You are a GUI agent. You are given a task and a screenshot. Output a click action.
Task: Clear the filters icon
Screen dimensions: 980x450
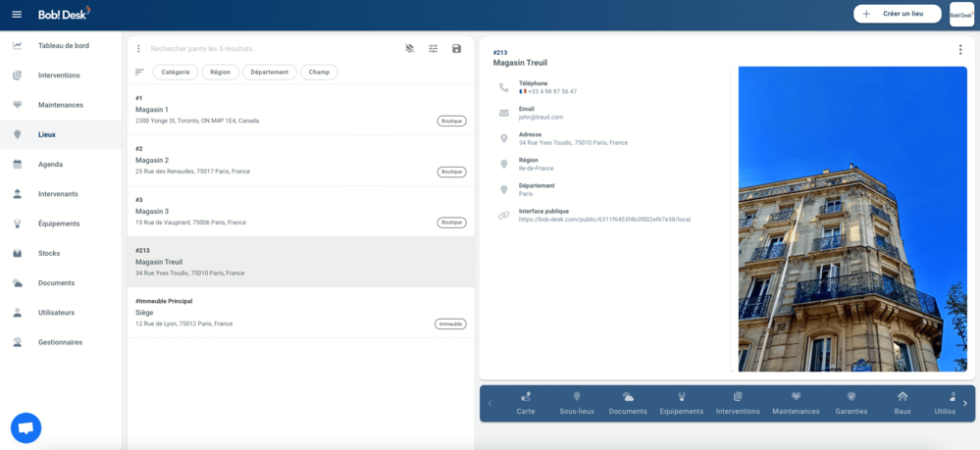409,48
